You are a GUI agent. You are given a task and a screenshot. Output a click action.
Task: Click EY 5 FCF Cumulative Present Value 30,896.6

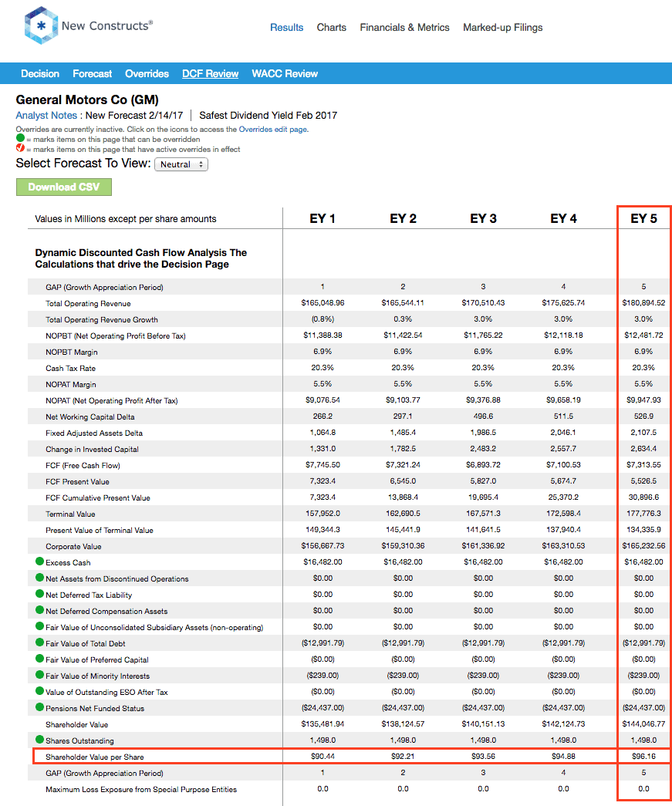coord(643,497)
